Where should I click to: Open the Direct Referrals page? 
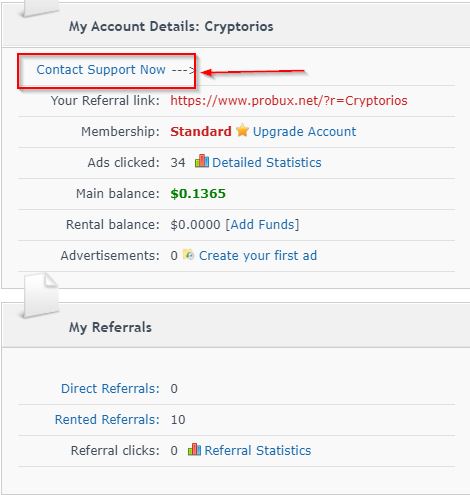tap(110, 388)
